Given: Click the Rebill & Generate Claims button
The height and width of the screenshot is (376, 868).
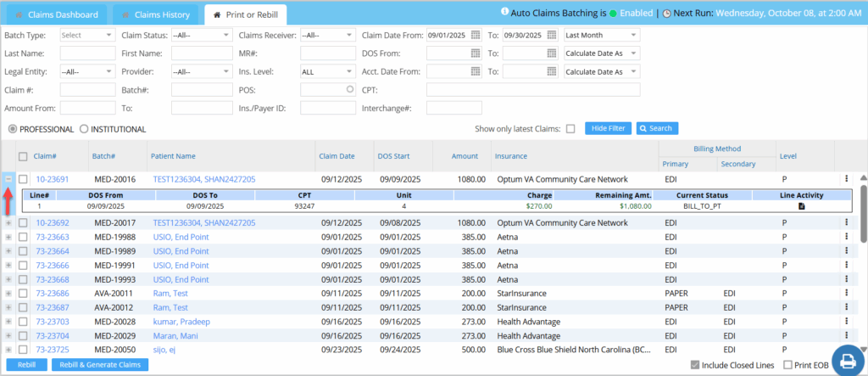Looking at the screenshot, I should click(100, 365).
